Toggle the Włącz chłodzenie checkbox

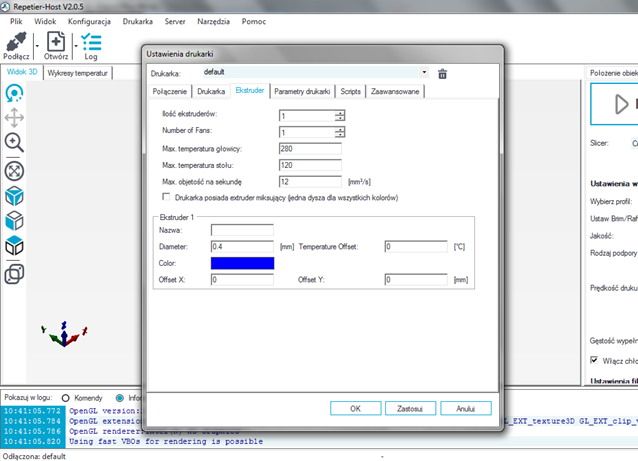tap(594, 360)
